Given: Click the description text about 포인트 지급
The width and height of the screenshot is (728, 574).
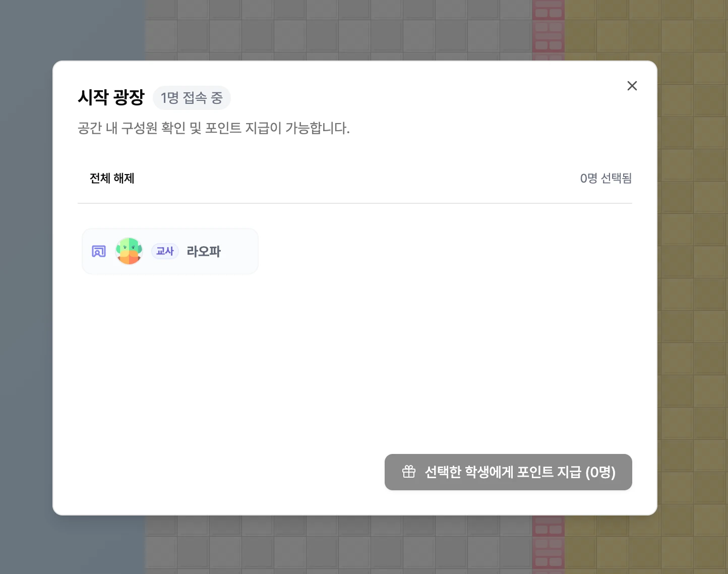Looking at the screenshot, I should (x=214, y=128).
